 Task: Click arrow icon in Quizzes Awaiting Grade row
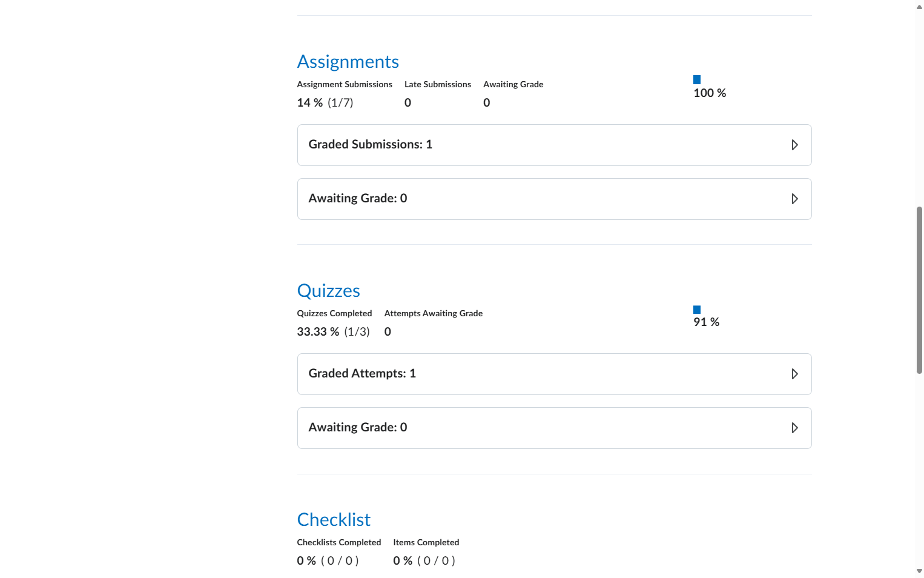click(794, 428)
